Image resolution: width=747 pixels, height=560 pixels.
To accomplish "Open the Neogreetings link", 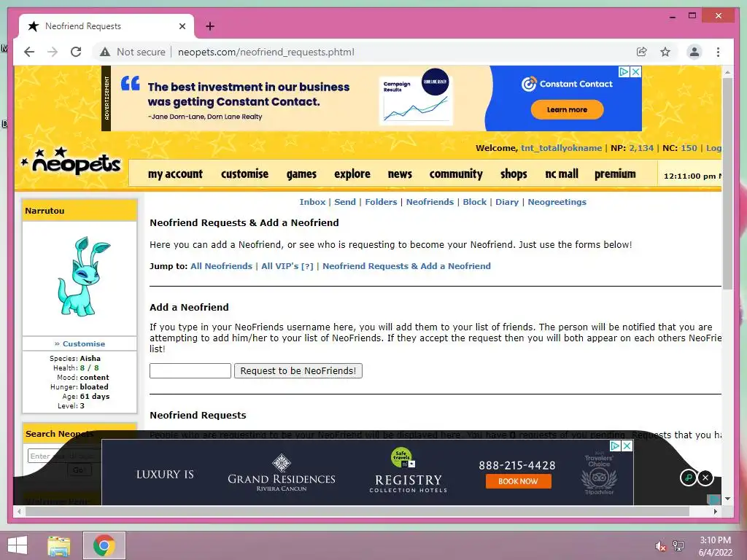I will click(x=557, y=202).
